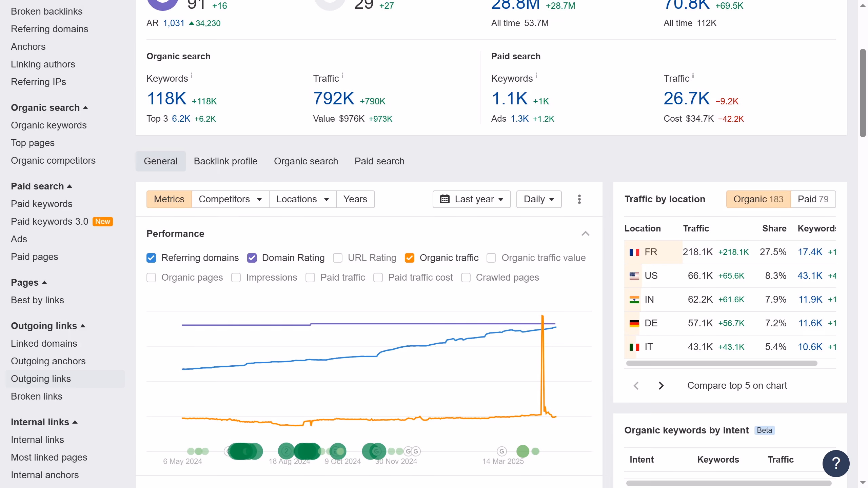The image size is (868, 488).
Task: Open the 118K organic keywords value
Action: coord(166,99)
